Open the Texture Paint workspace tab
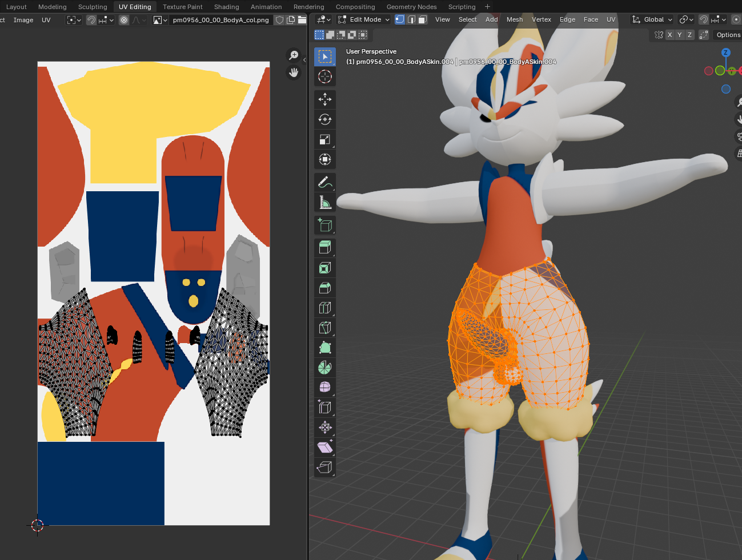Screen dimensions: 742x560 pos(183,7)
